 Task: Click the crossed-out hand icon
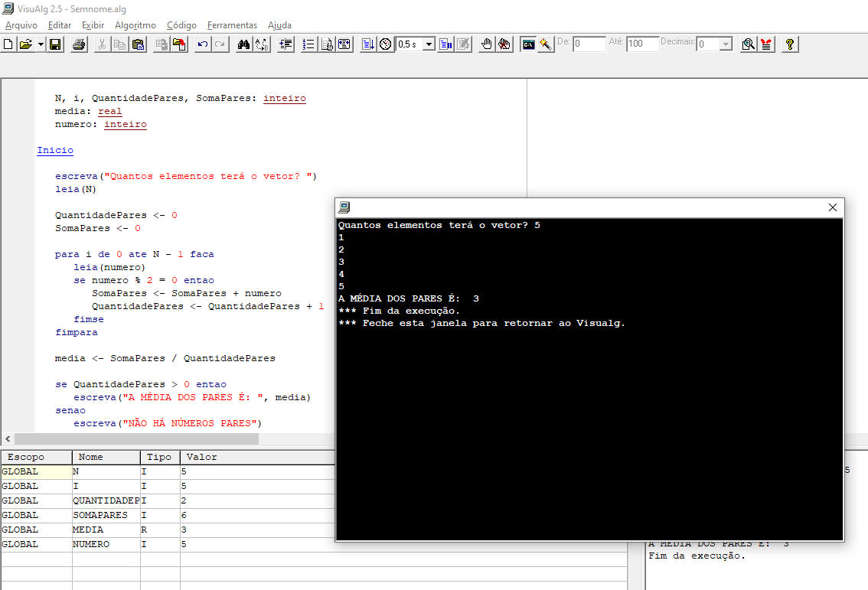[x=504, y=44]
